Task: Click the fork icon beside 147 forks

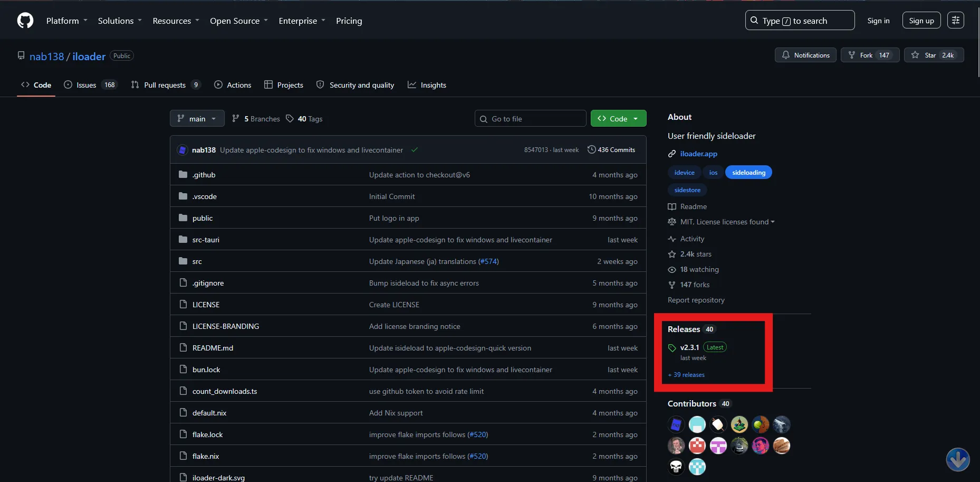Action: click(672, 285)
